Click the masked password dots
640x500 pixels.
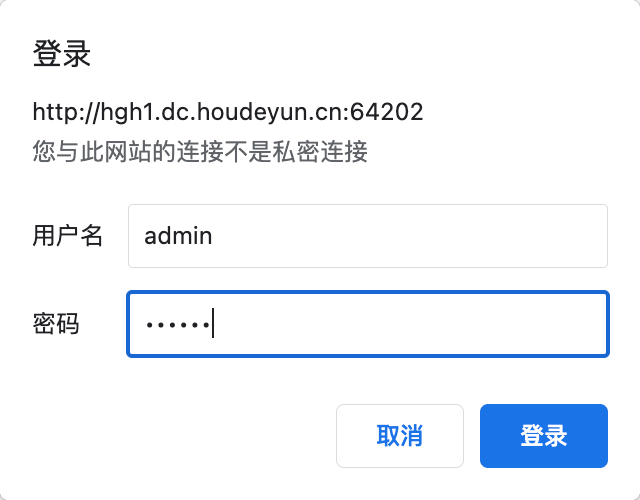tap(178, 325)
